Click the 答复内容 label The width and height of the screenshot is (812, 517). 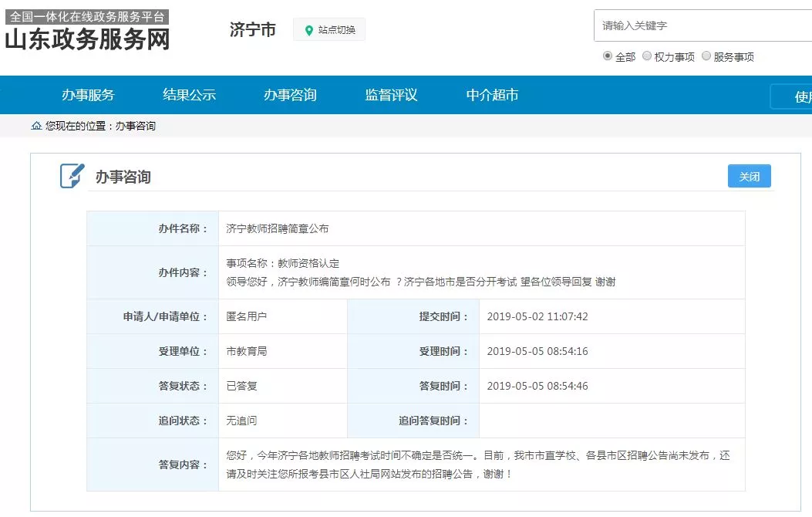(183, 465)
